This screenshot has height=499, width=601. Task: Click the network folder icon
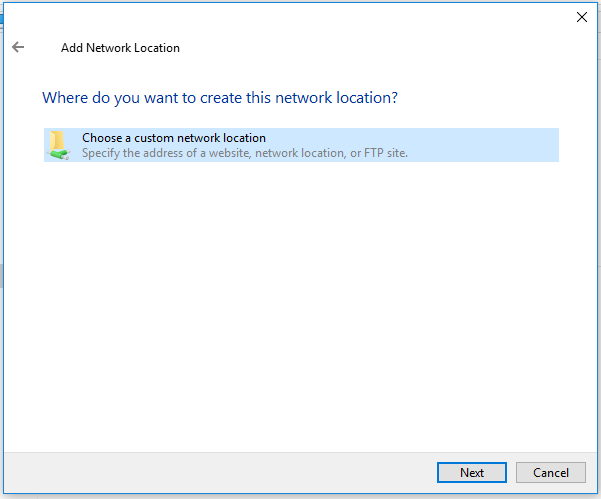pos(59,145)
